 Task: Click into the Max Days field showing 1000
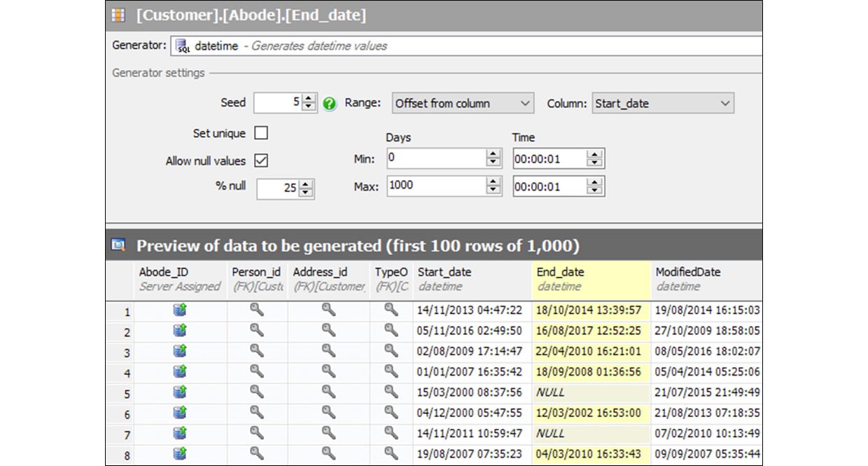pos(436,186)
